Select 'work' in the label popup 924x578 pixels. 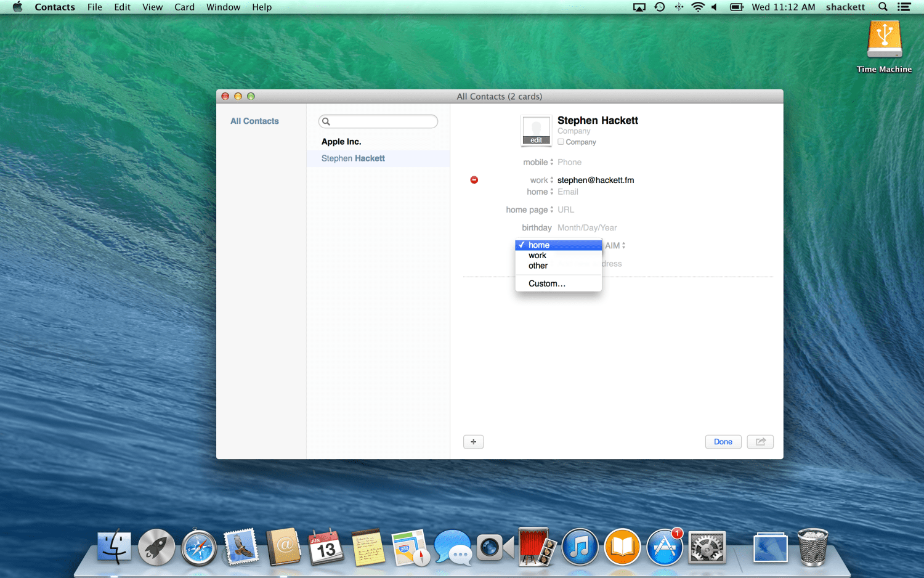pos(537,256)
